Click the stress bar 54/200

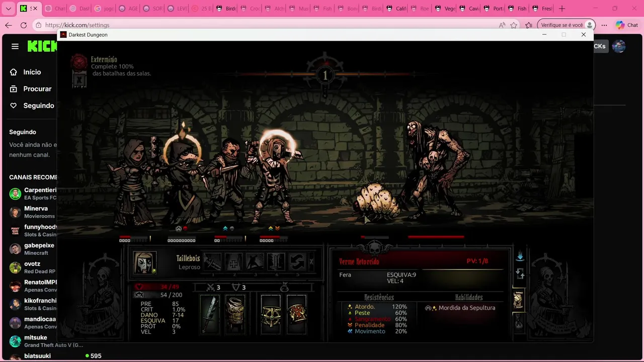click(159, 295)
